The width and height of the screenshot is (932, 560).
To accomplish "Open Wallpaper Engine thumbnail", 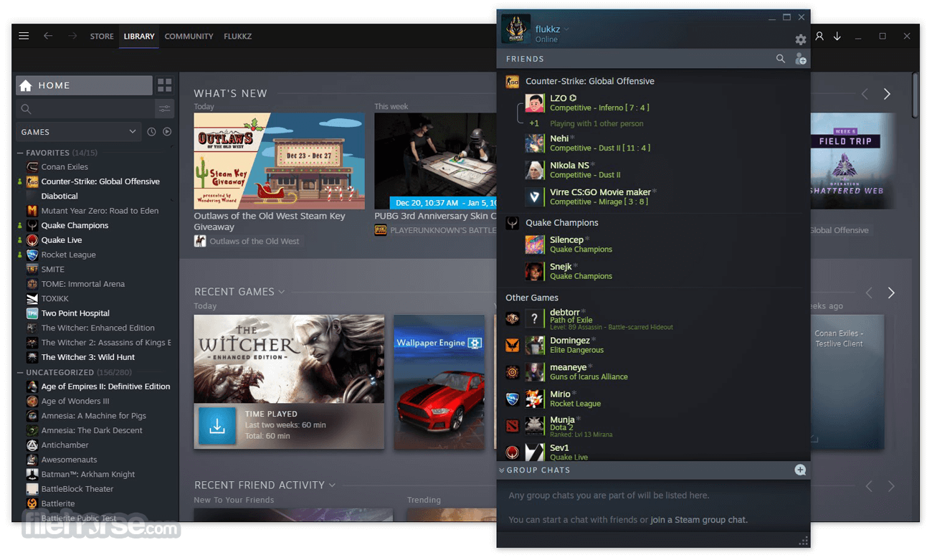I will pos(439,381).
